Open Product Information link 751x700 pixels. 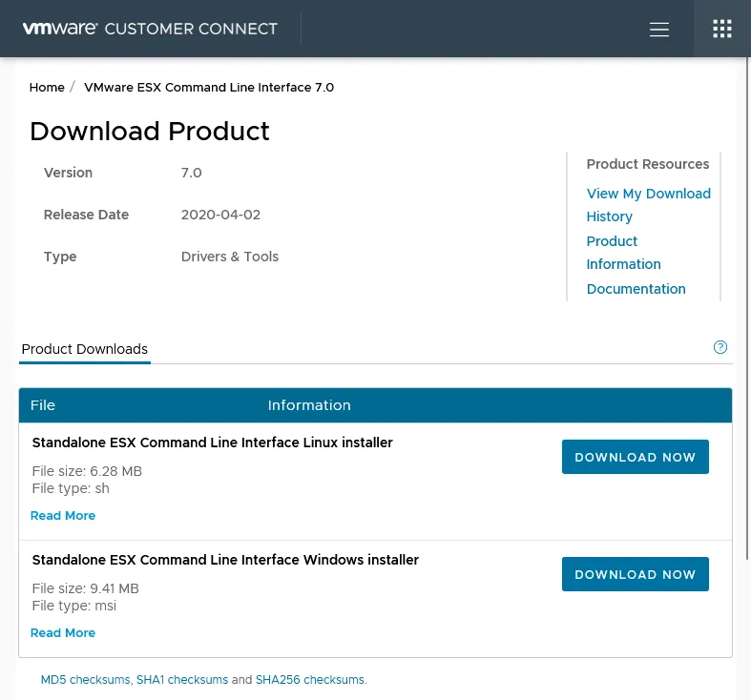coord(623,253)
